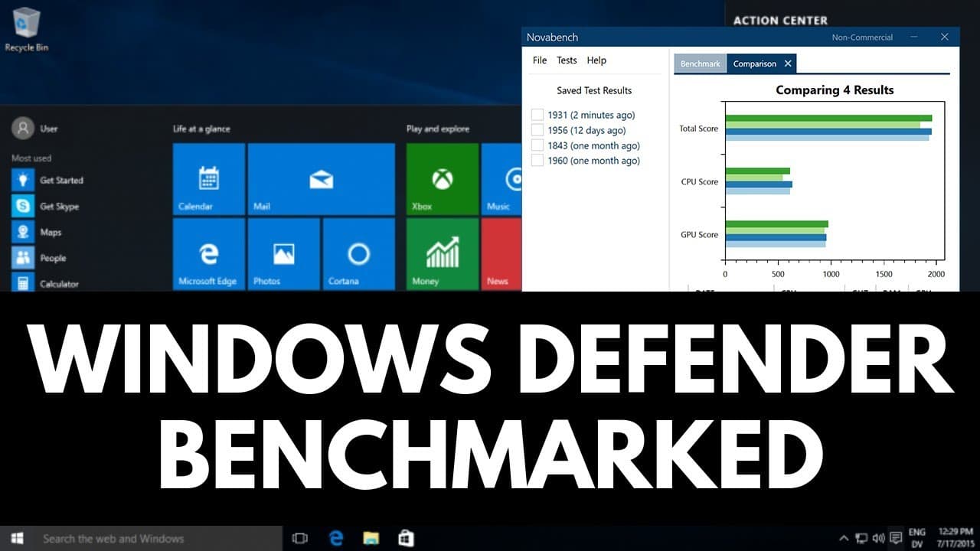The width and height of the screenshot is (980, 551).
Task: Open the Store from the taskbar
Action: [x=406, y=538]
